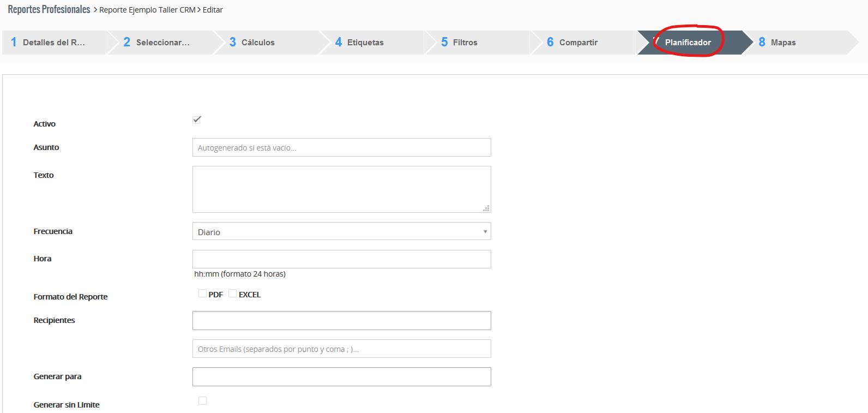Viewport: 868px width, 413px height.
Task: Select the Planificador step
Action: pos(687,43)
